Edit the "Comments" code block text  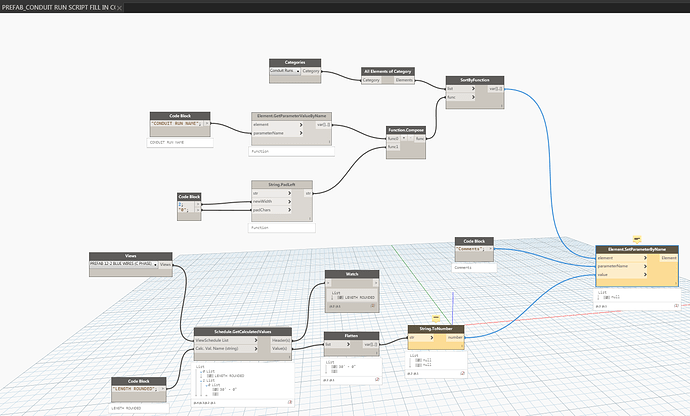470,249
